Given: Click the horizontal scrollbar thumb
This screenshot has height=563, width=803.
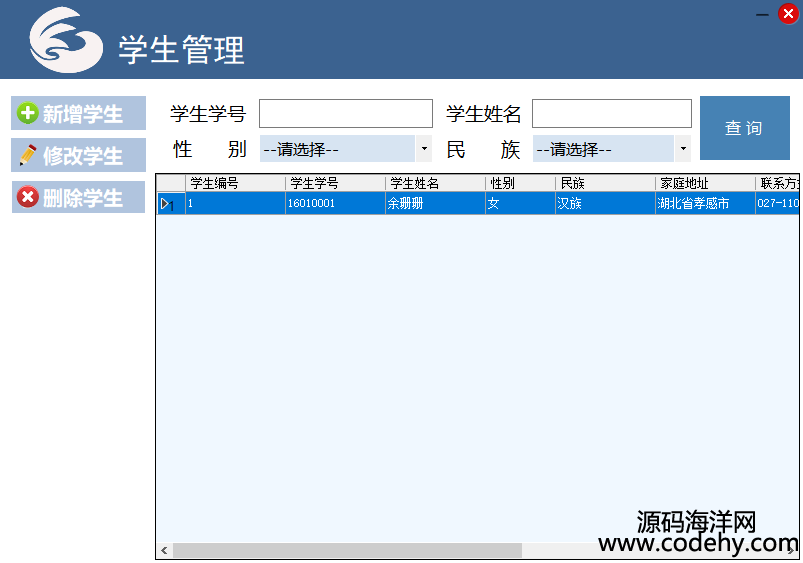Looking at the screenshot, I should (347, 551).
